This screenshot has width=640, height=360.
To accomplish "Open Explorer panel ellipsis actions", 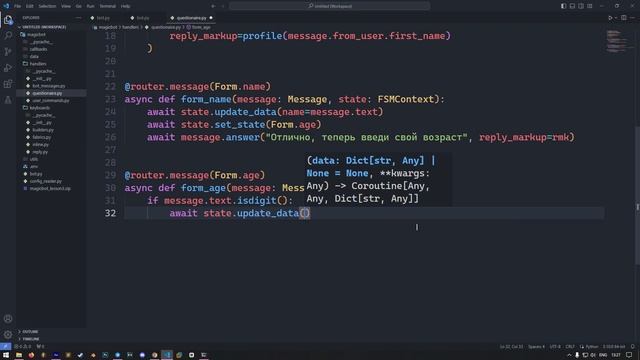I will click(x=78, y=18).
